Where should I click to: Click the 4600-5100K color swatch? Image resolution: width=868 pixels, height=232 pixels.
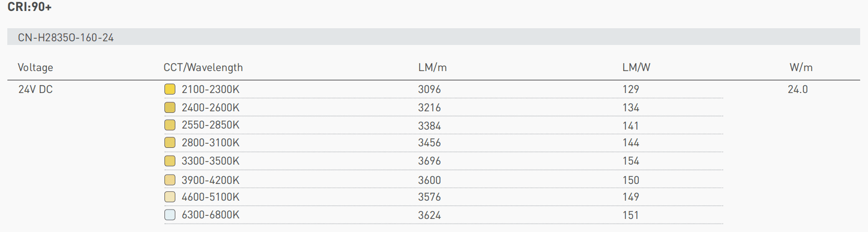pos(170,197)
